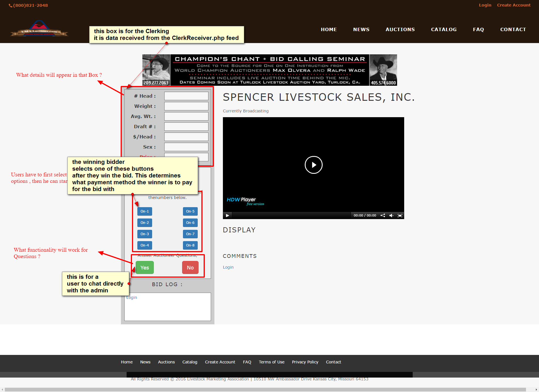Viewport: 539px width, 392px height.
Task: Click the Avg. Wt. input field
Action: pos(186,116)
